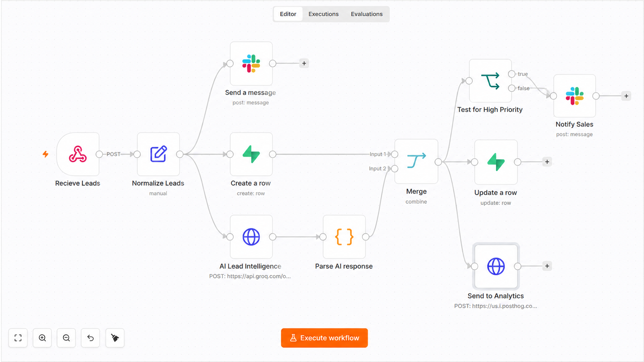Switch to the Editor tab
The width and height of the screenshot is (644, 362).
[x=288, y=14]
